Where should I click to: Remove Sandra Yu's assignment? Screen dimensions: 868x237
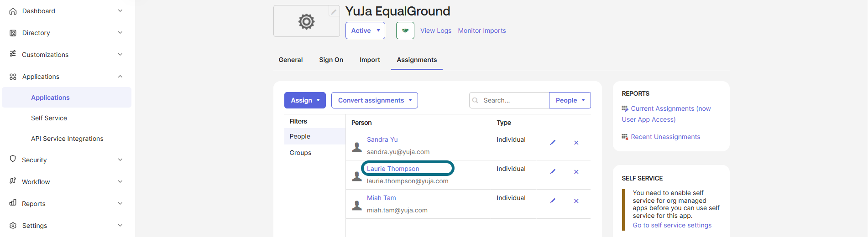pyautogui.click(x=576, y=143)
